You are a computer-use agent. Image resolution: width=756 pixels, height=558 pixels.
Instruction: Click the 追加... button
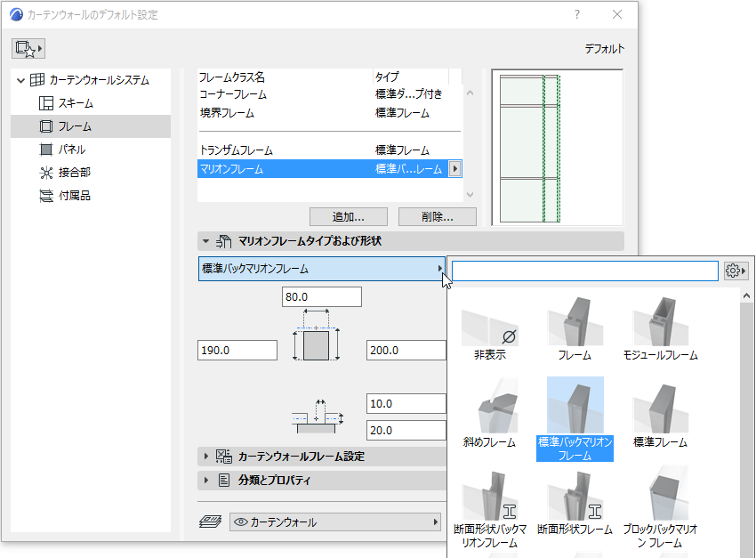tap(349, 217)
